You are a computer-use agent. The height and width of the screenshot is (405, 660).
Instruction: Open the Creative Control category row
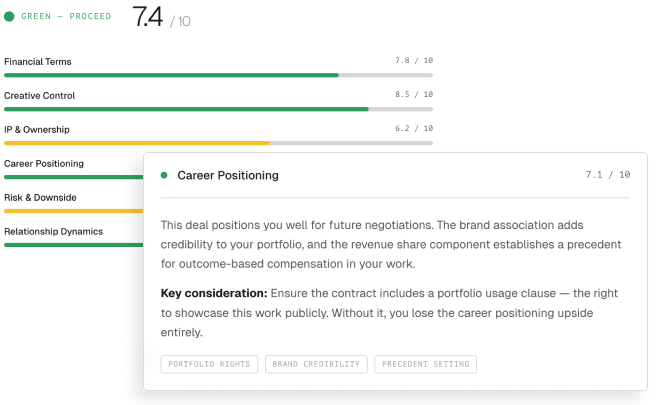tap(40, 96)
